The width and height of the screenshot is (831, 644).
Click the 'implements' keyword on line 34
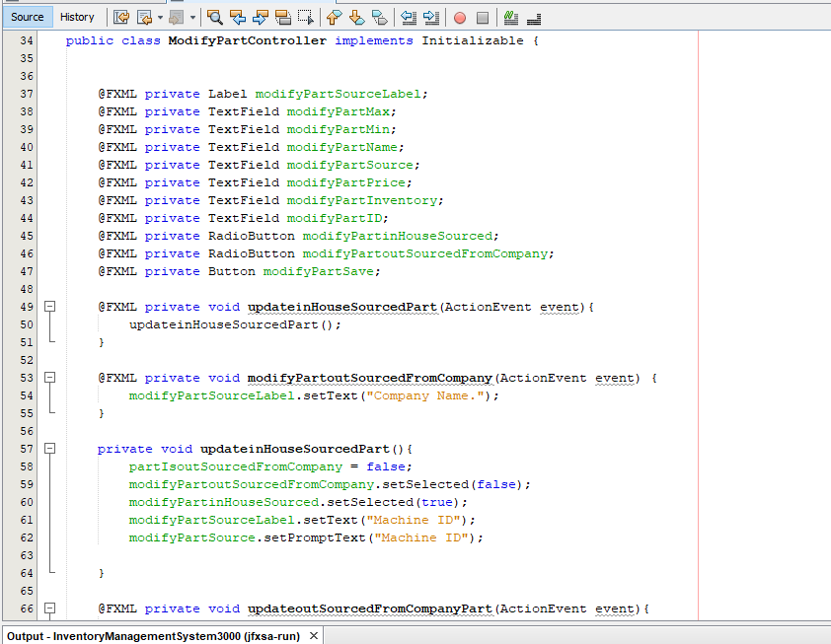(x=374, y=40)
